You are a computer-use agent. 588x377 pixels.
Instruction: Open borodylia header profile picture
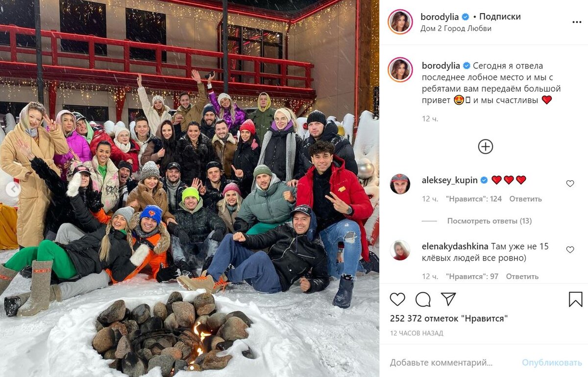coord(400,22)
